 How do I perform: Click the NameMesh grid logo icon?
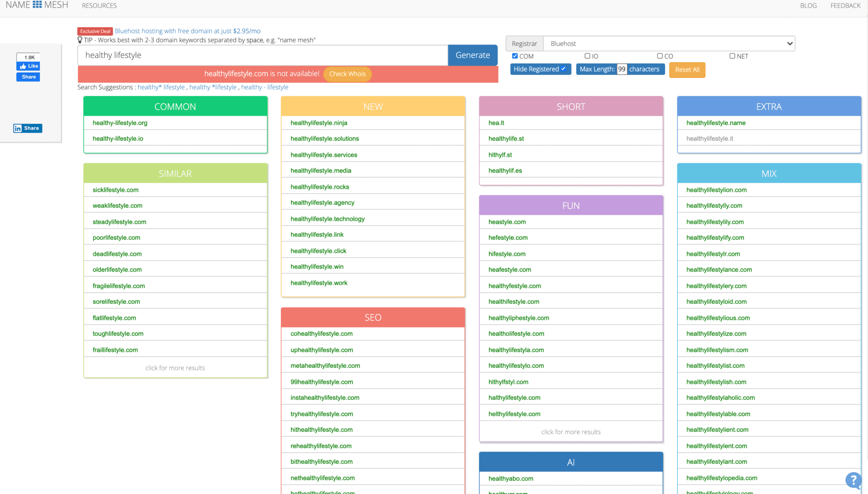coord(37,5)
